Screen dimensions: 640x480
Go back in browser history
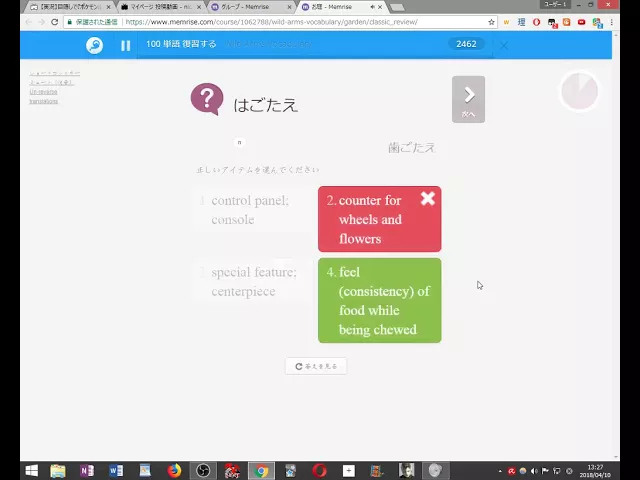click(28, 22)
